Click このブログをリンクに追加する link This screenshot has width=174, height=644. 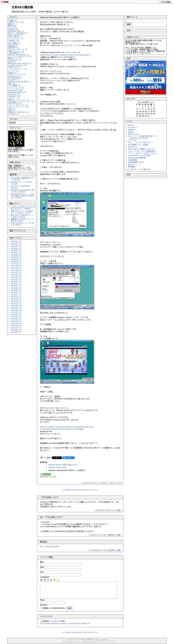[138, 169]
